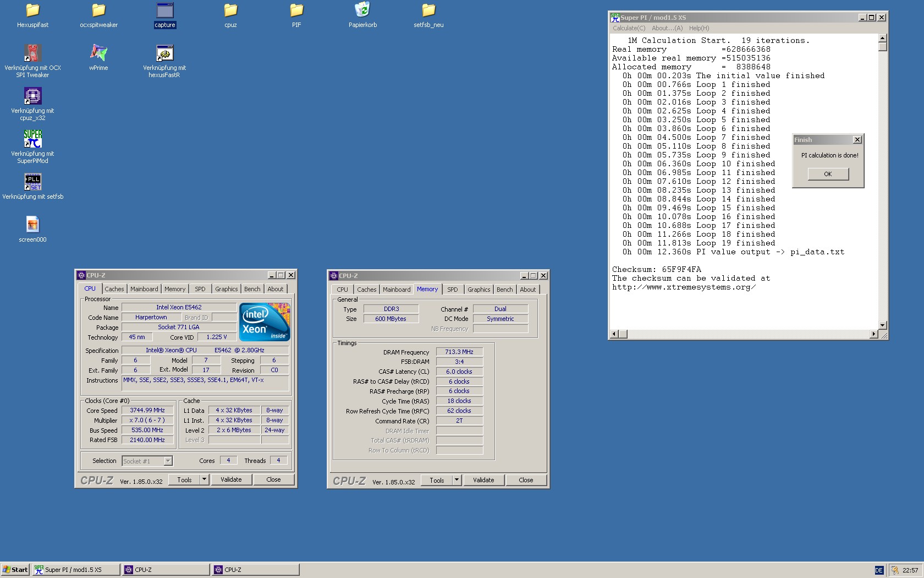Click Super PI horizontal scrollbar right arrow
The width and height of the screenshot is (924, 578).
[874, 334]
